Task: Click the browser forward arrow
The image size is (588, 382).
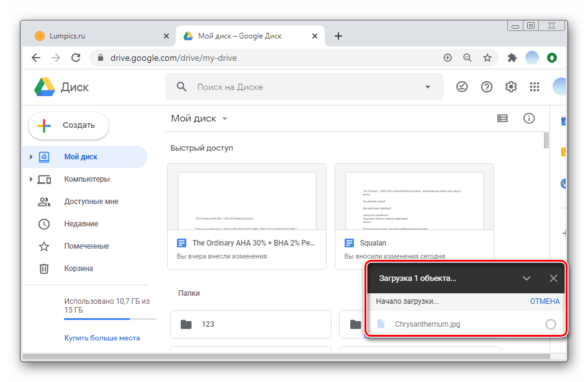Action: pyautogui.click(x=56, y=58)
